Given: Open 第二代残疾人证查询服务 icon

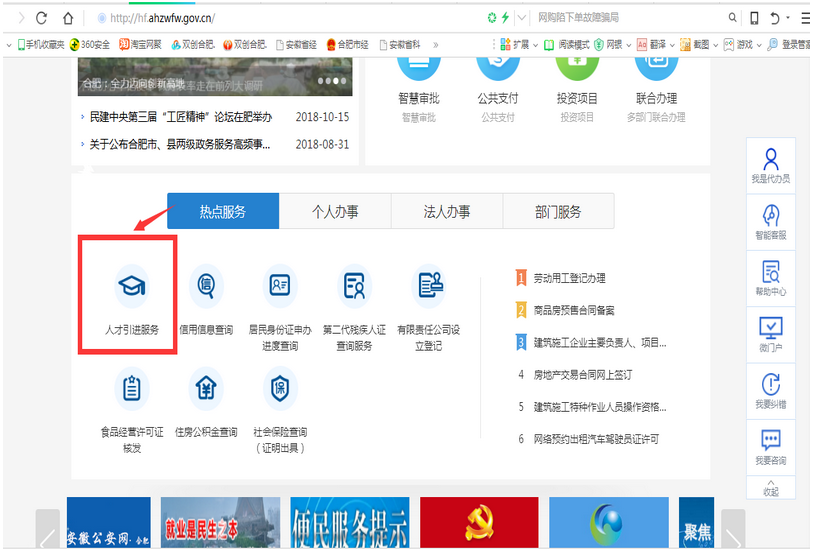Looking at the screenshot, I should tap(354, 286).
